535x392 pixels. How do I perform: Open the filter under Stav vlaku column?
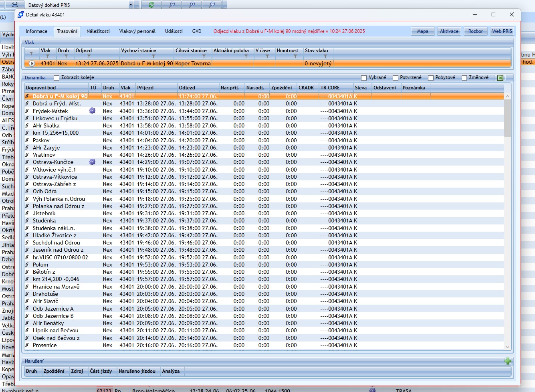tap(325, 57)
